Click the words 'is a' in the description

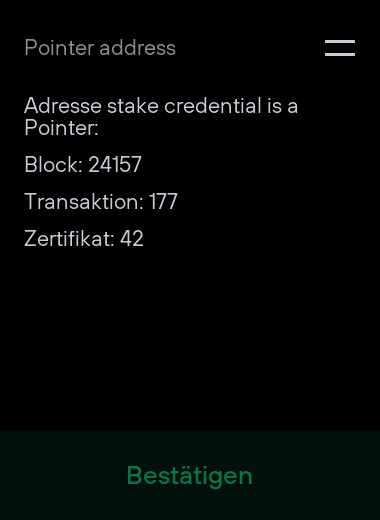coord(282,106)
